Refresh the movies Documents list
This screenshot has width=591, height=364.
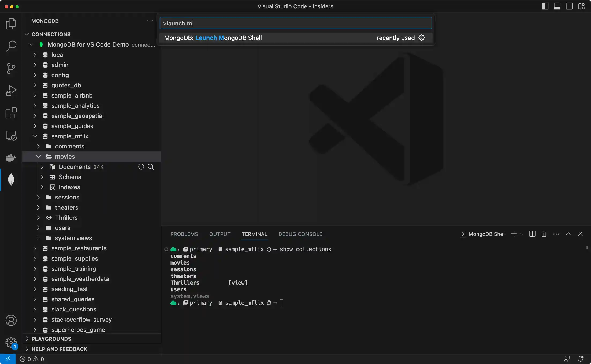(x=141, y=167)
